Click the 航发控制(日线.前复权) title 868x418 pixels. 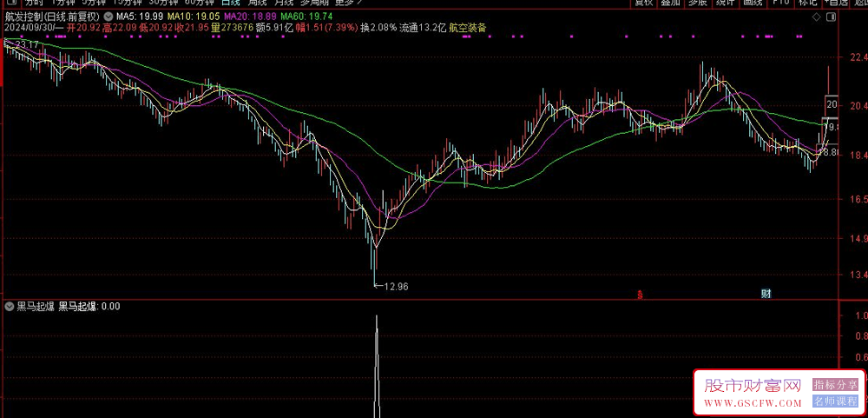tap(52, 17)
